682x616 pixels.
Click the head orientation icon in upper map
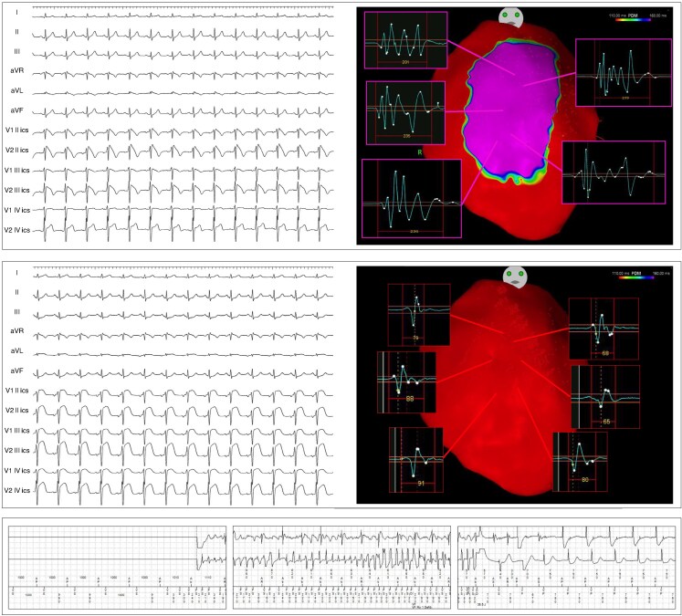[512, 17]
